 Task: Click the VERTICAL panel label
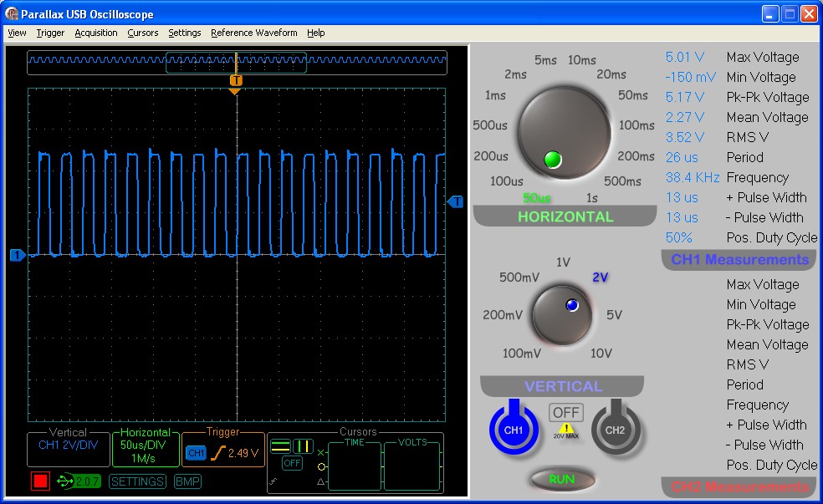(563, 386)
